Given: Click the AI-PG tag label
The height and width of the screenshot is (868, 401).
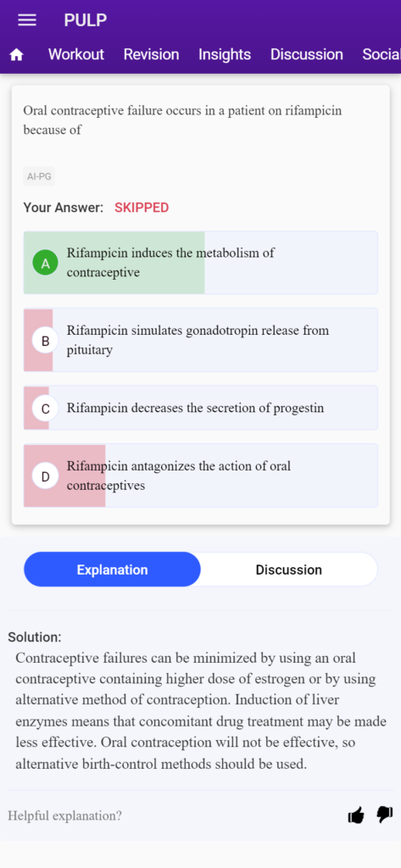Looking at the screenshot, I should [39, 176].
